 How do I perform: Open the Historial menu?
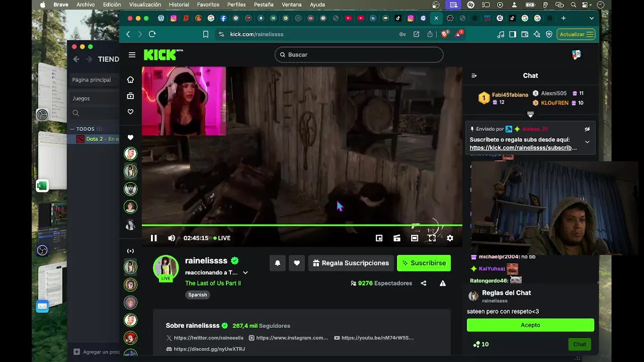click(x=179, y=5)
